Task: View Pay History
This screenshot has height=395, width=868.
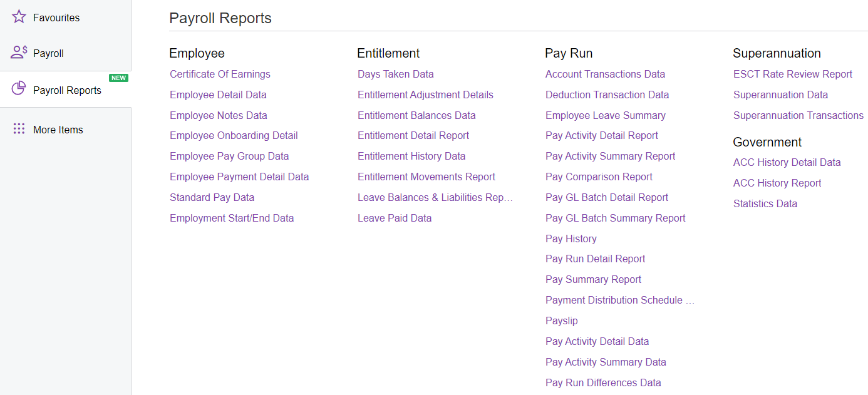Action: (x=571, y=239)
